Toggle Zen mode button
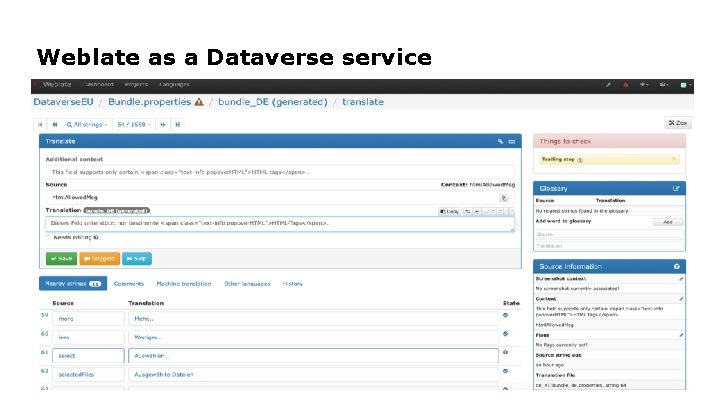Screen dimensions: 720x405 [678, 123]
